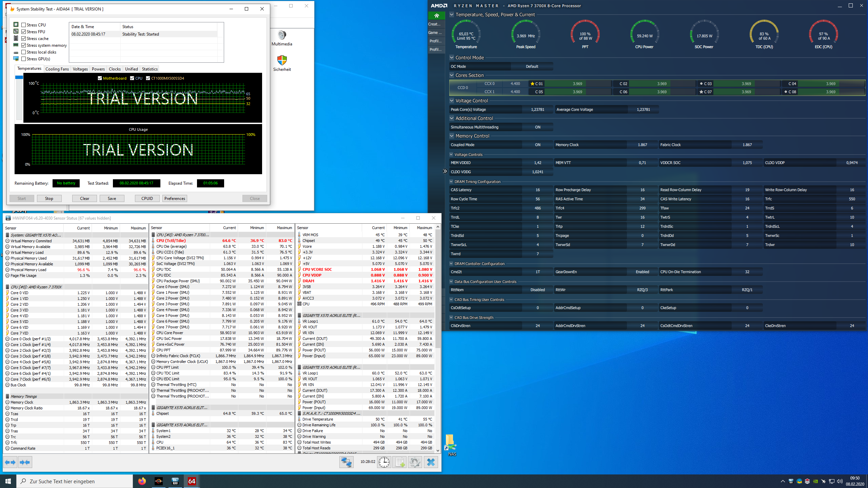Toggle Stress GPU(s) checkbox

pyautogui.click(x=23, y=59)
